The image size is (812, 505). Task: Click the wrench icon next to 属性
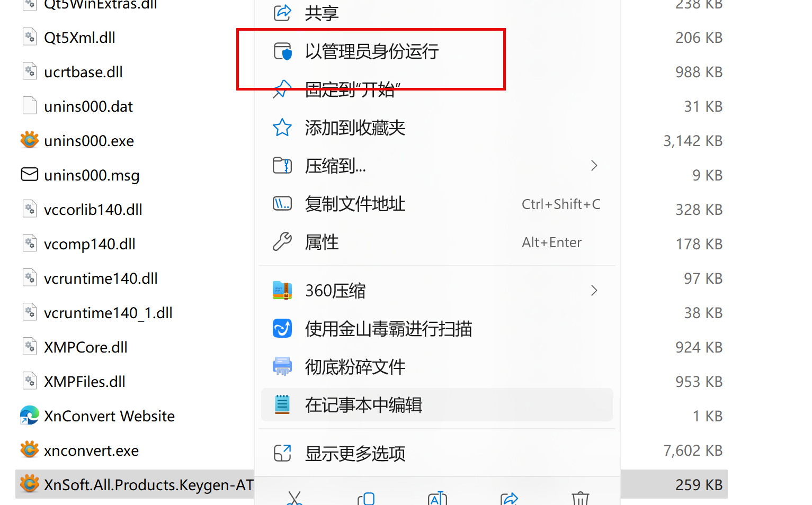click(282, 242)
